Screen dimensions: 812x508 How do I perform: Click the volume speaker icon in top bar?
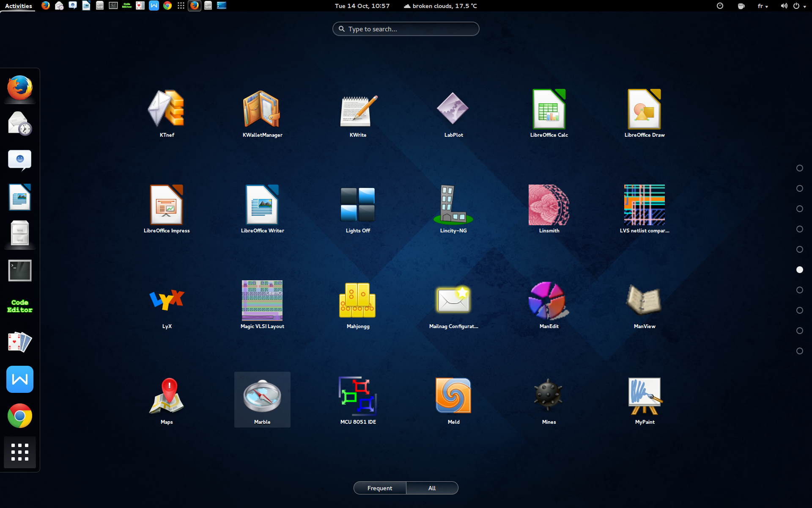click(x=784, y=6)
